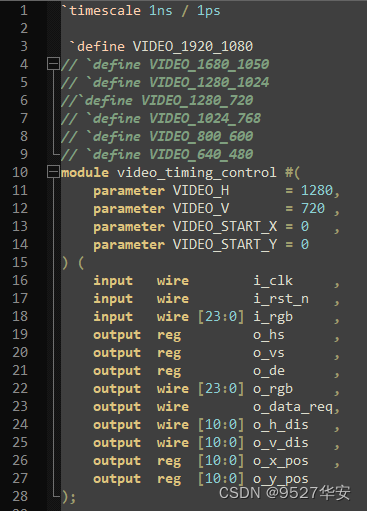This screenshot has width=367, height=511.
Task: Click the o_x_pos output signal name
Action: pyautogui.click(x=281, y=461)
